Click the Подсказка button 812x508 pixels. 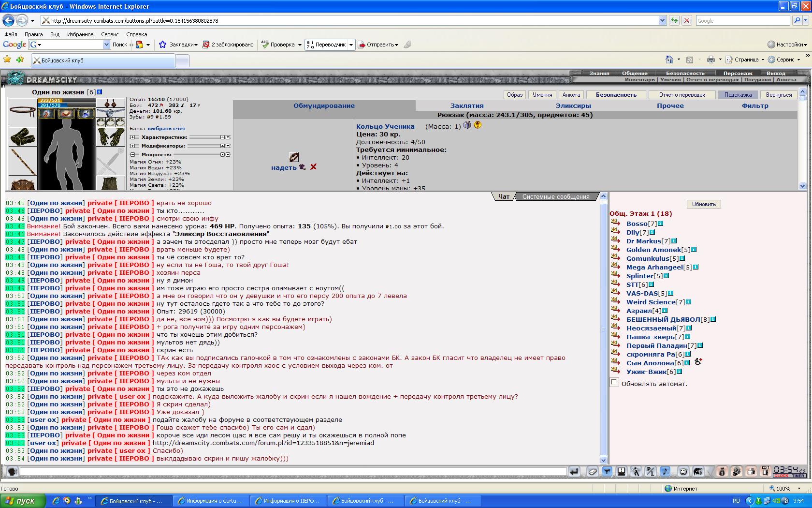(738, 95)
